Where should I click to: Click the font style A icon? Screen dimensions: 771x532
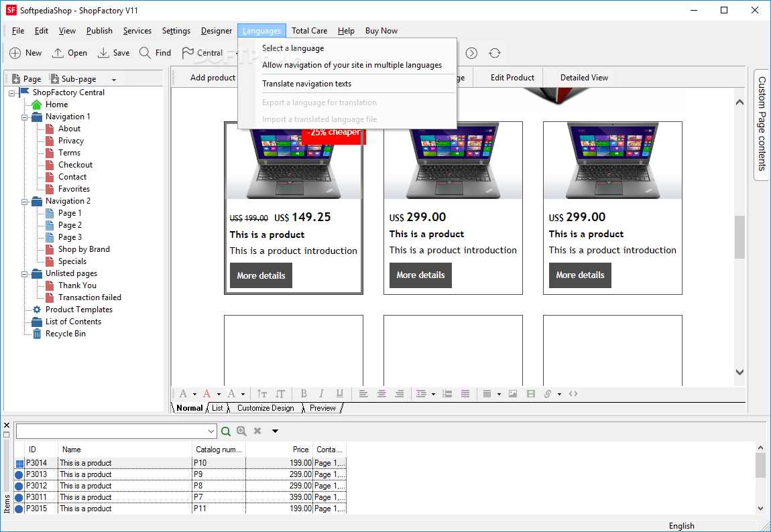coord(183,394)
